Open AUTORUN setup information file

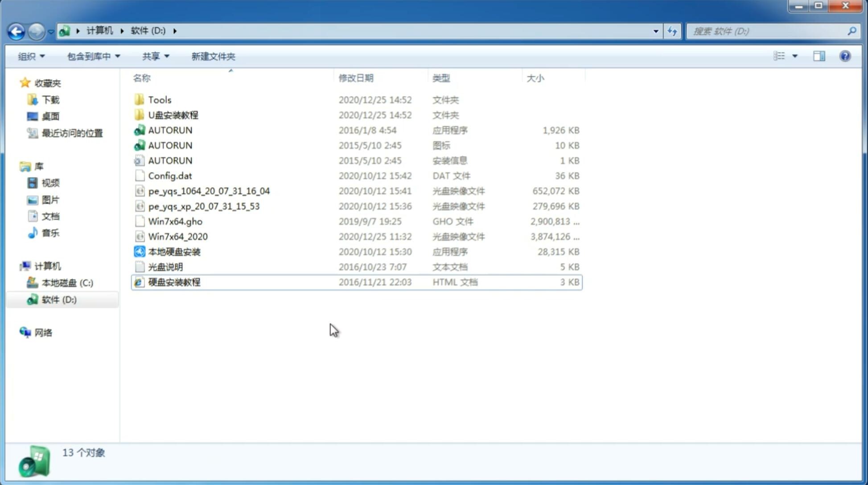click(x=170, y=160)
